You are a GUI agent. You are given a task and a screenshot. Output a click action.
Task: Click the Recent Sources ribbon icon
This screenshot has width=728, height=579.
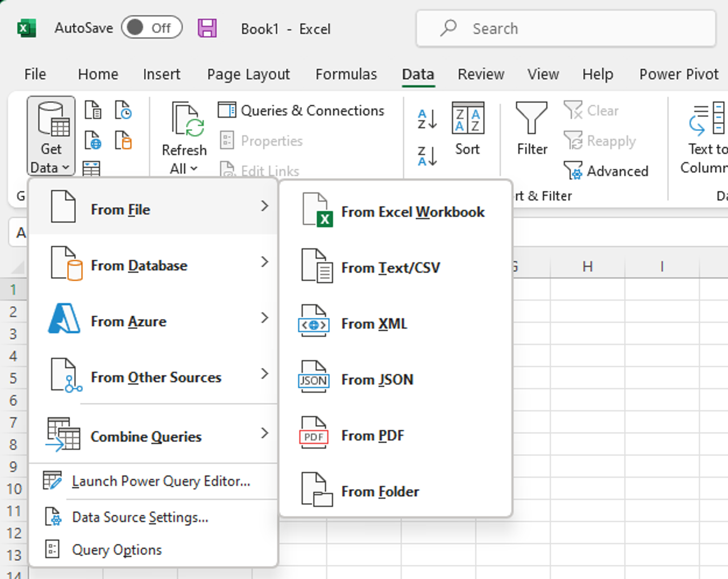pos(123,110)
